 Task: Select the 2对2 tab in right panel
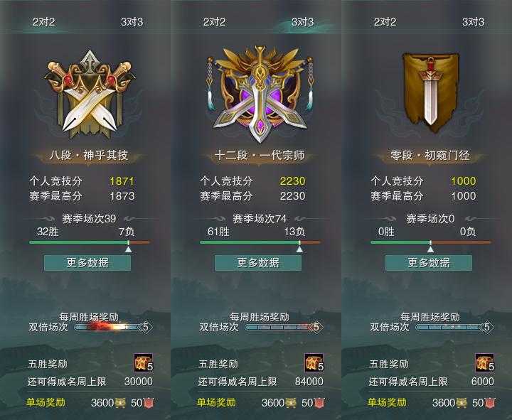(385, 22)
